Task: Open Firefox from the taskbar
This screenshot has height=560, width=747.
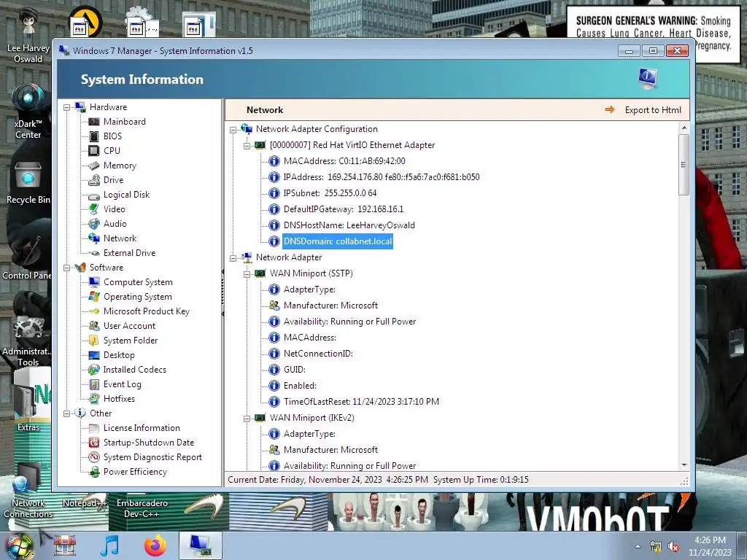Action: point(155,545)
